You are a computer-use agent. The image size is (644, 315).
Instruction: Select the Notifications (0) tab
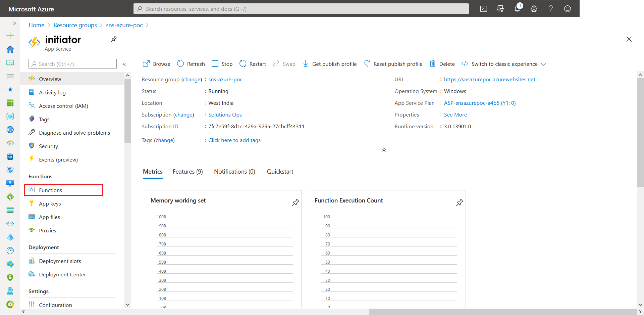coord(234,172)
